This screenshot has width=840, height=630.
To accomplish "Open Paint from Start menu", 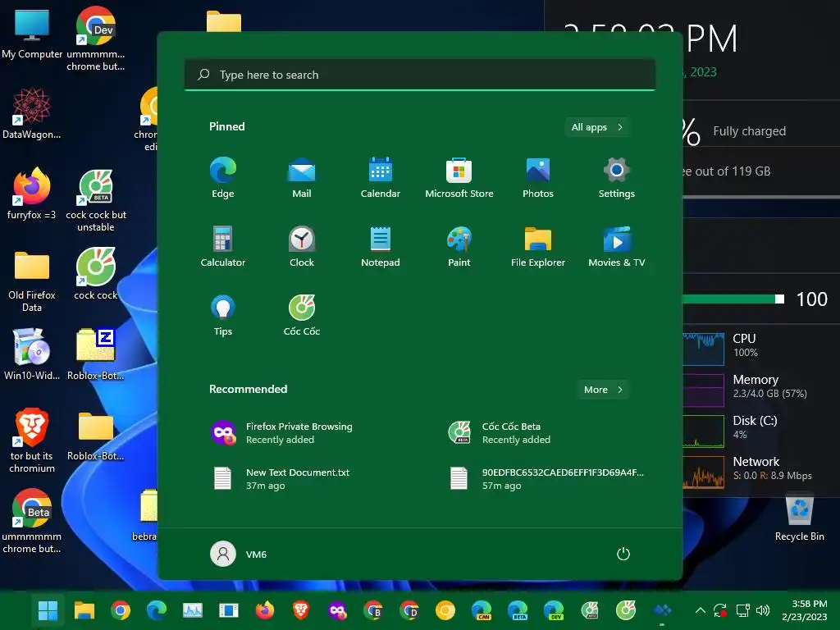I will click(x=459, y=247).
